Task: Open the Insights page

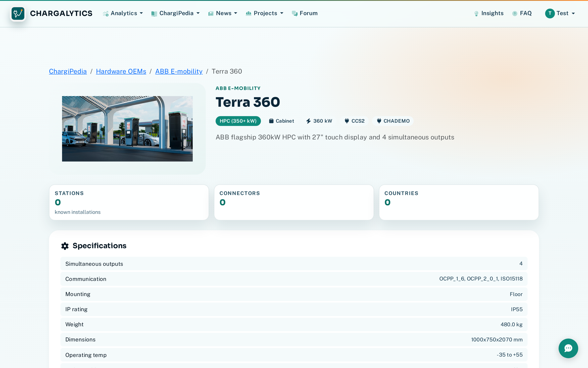Action: (489, 13)
